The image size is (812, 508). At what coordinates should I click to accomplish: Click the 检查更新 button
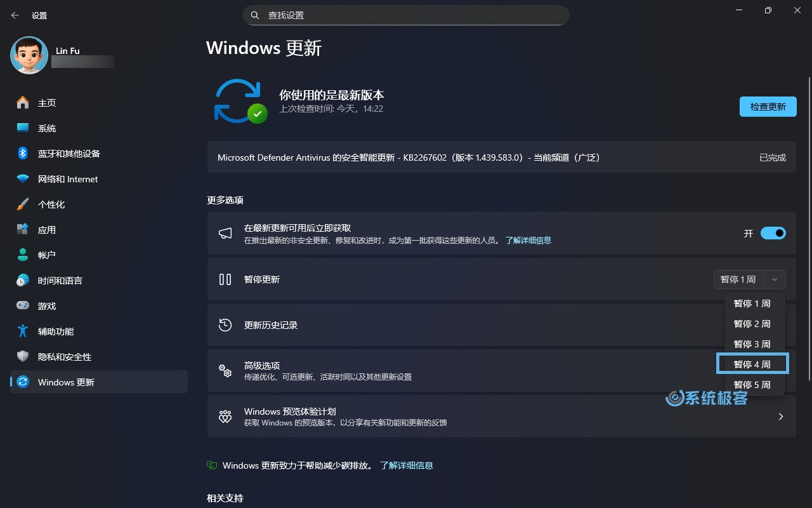(768, 107)
